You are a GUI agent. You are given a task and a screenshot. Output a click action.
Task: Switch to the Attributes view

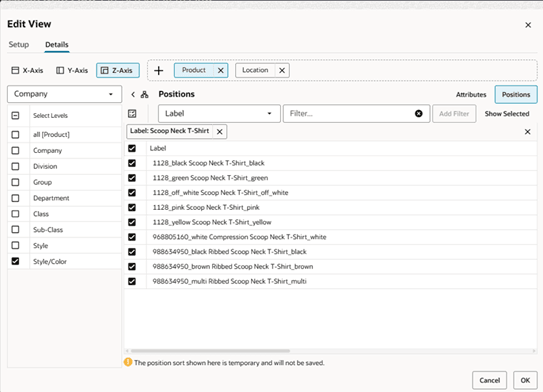click(x=471, y=95)
